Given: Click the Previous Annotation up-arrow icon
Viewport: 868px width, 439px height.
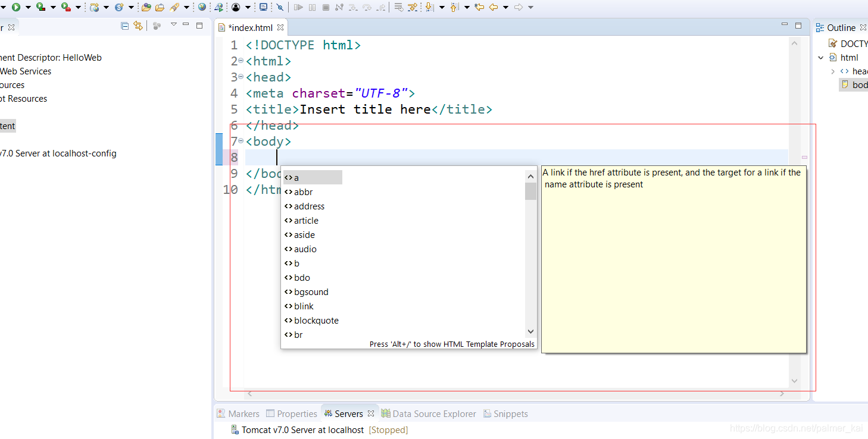Looking at the screenshot, I should click(x=454, y=7).
